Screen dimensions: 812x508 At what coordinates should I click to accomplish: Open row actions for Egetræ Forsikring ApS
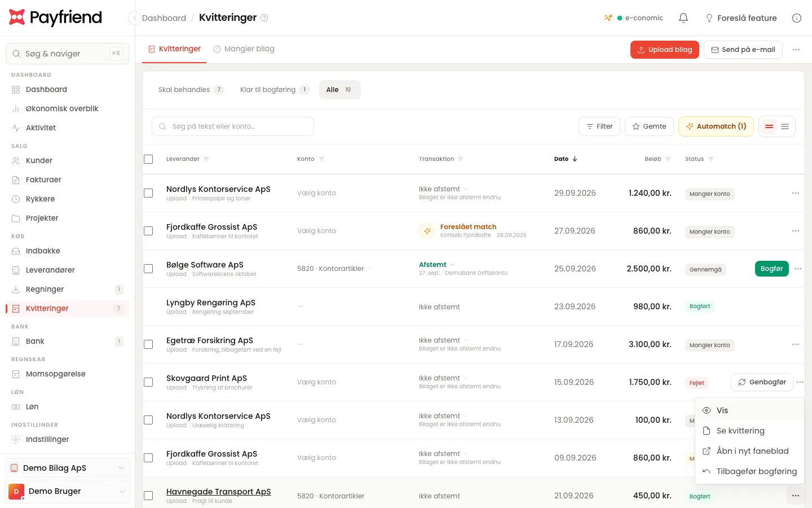(796, 344)
